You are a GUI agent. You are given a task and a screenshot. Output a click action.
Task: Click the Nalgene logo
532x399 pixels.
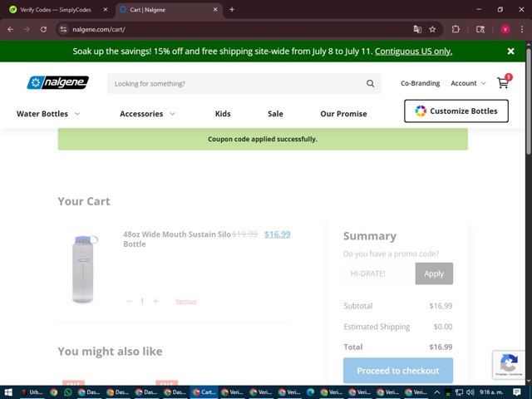pos(57,82)
